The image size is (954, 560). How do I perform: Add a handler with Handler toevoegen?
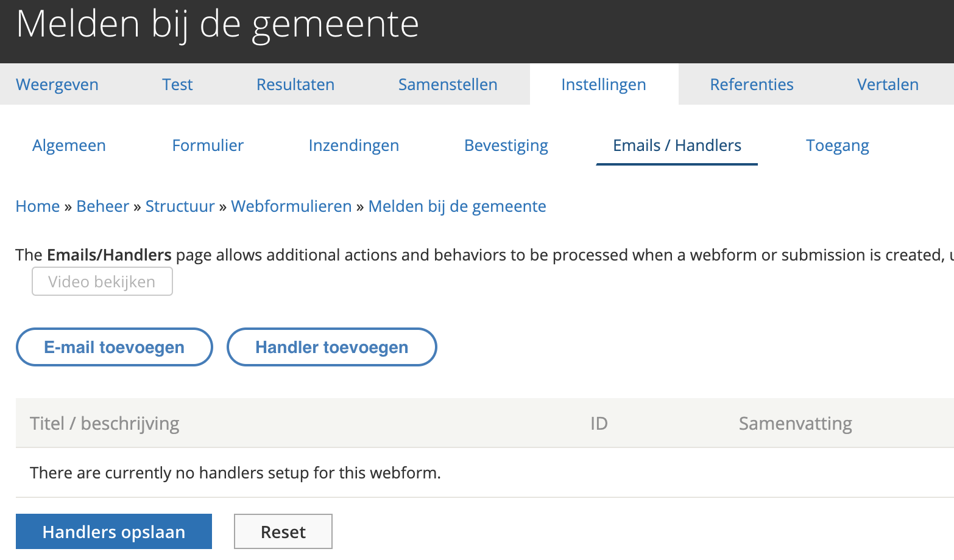pos(331,347)
